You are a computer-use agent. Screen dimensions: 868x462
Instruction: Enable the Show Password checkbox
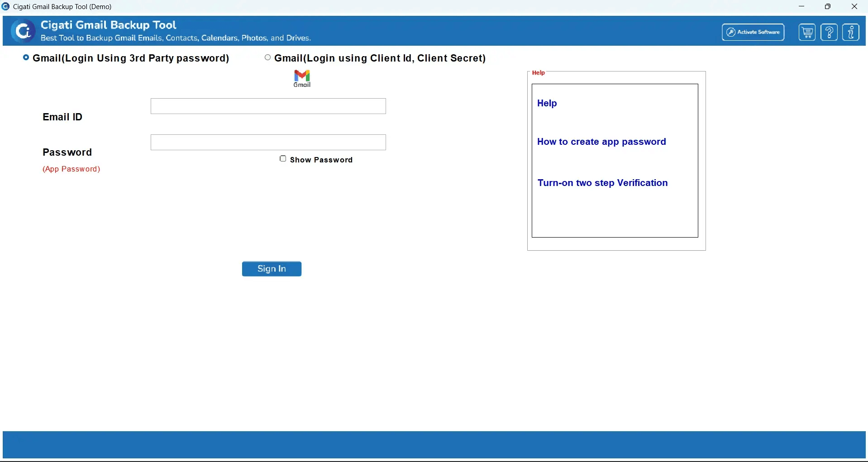pyautogui.click(x=283, y=158)
